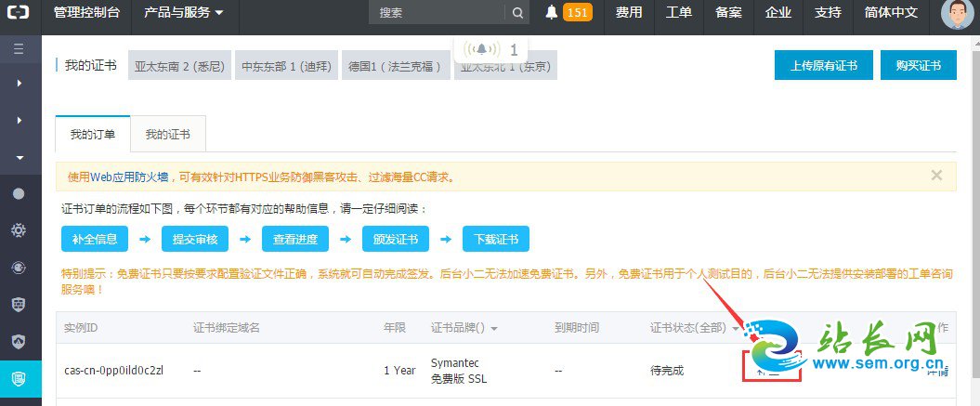980x406 pixels.
Task: Open the highlighted certificate service sidebar icon
Action: coord(20,378)
